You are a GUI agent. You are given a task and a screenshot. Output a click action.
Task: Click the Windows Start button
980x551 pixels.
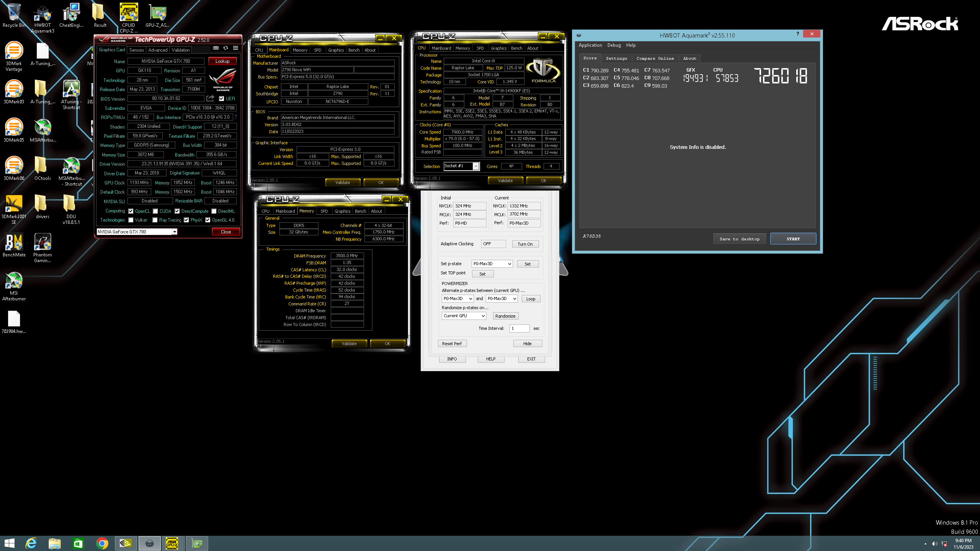pyautogui.click(x=9, y=543)
